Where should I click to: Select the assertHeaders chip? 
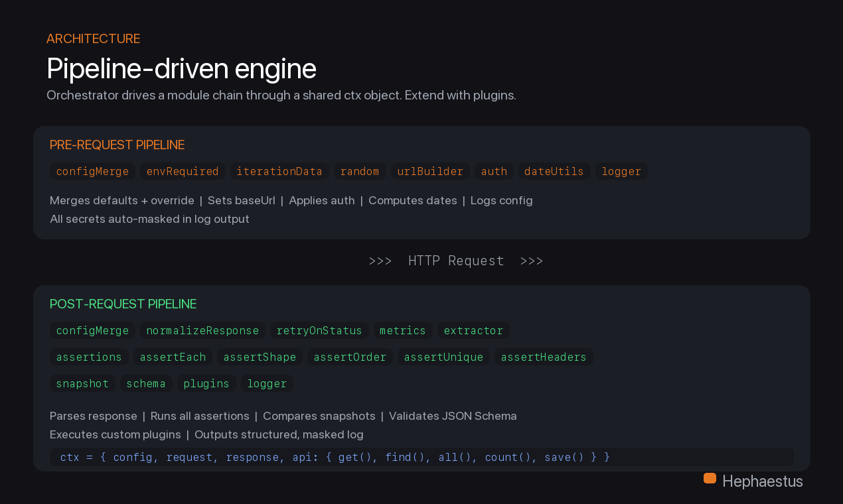point(544,357)
